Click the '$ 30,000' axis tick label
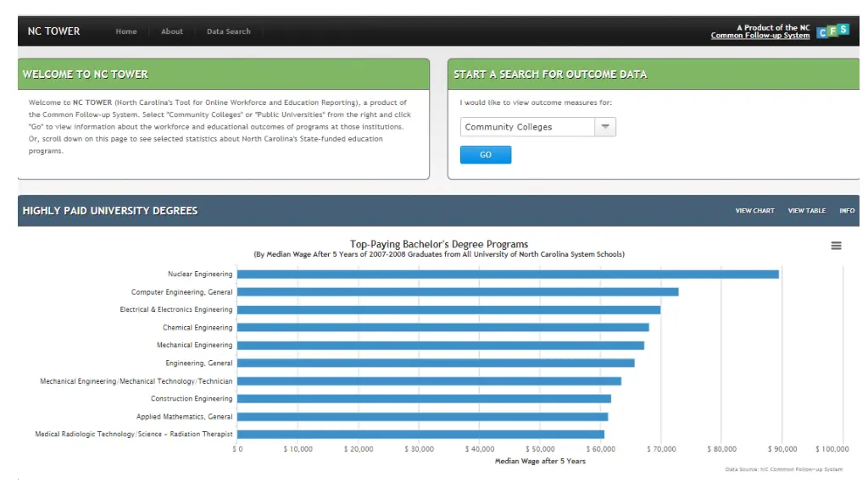Image resolution: width=868 pixels, height=488 pixels. tap(419, 449)
